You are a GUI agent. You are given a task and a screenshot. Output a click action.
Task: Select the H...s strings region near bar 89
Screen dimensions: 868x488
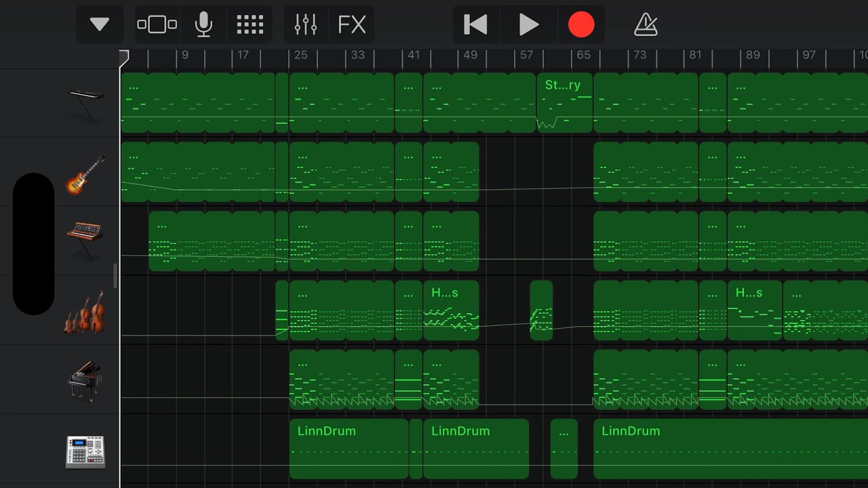point(755,310)
